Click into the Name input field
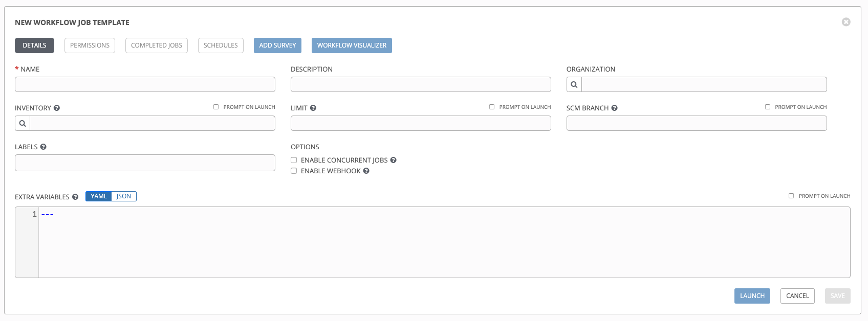Screen dimensions: 868x321 tap(145, 84)
